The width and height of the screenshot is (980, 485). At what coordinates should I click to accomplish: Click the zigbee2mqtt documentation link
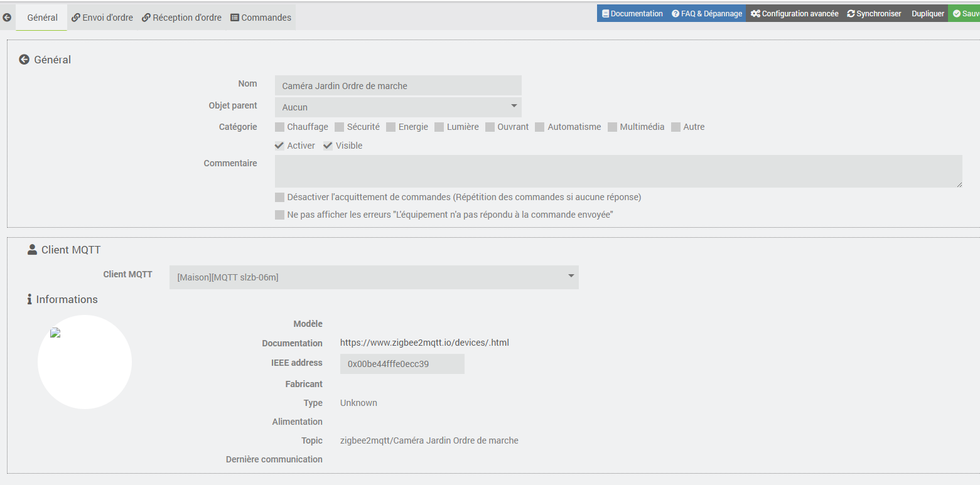click(424, 343)
